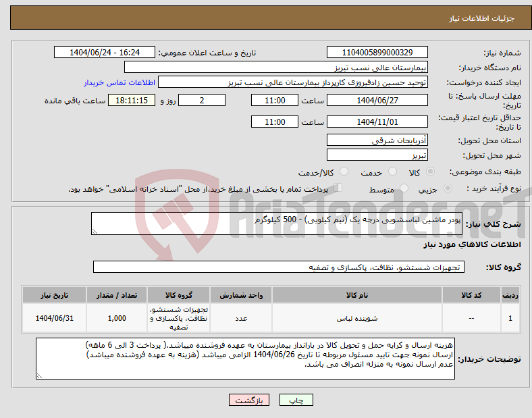Click the توضیحات خریدار label
Screen dimensions: 532x418
(489, 359)
